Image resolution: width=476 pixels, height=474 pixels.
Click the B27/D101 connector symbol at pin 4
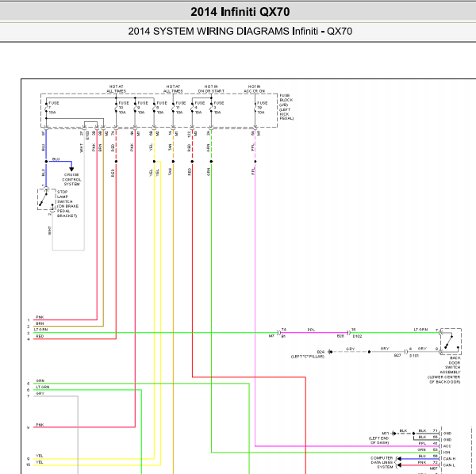(405, 352)
